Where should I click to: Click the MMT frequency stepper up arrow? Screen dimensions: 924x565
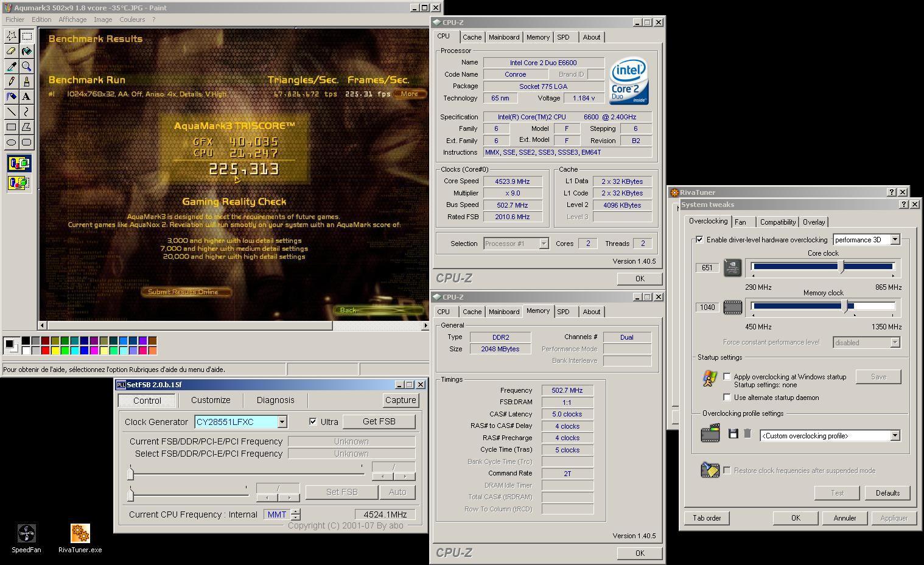pyautogui.click(x=295, y=511)
